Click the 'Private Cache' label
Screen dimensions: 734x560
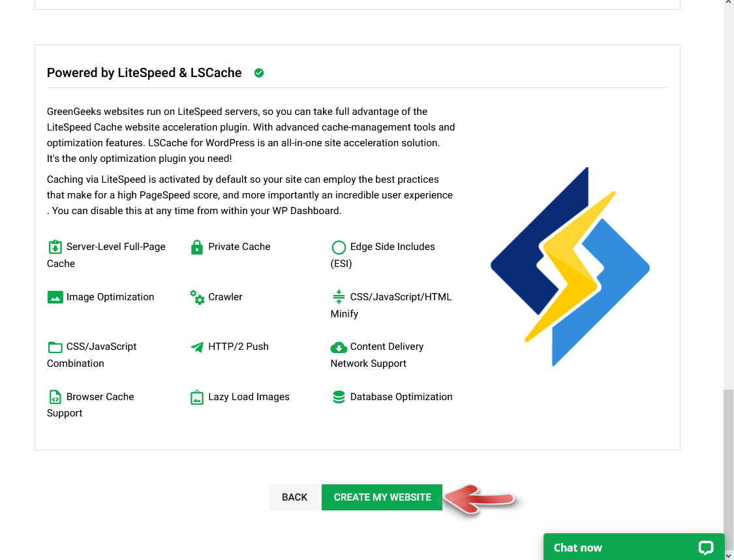click(x=239, y=247)
